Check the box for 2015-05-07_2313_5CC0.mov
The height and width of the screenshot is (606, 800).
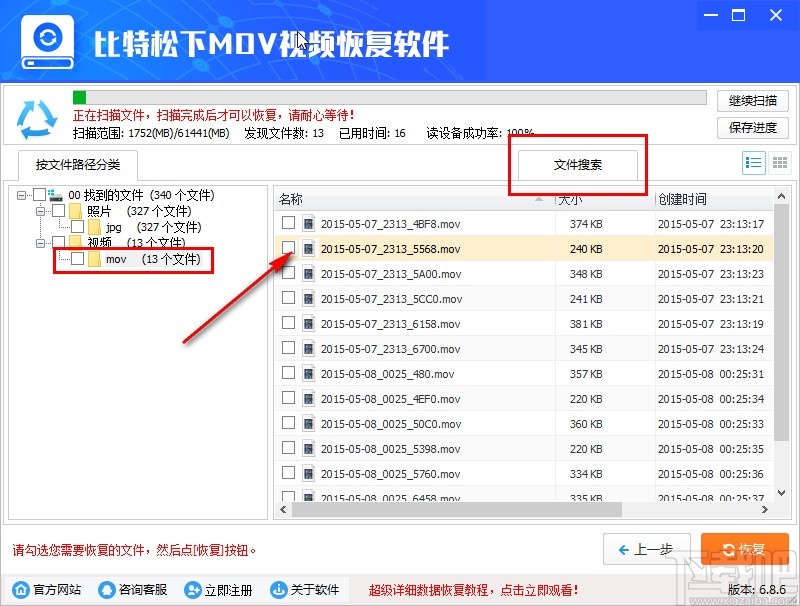point(288,297)
